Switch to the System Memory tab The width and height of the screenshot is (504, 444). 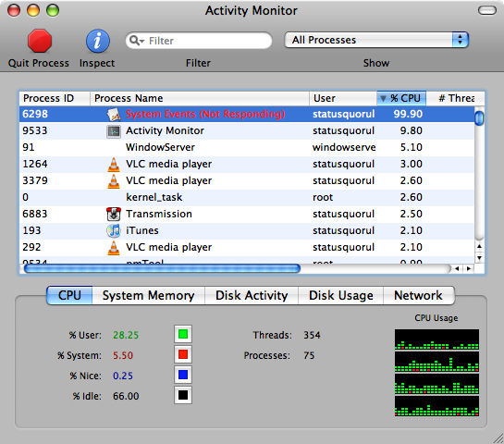(x=149, y=295)
